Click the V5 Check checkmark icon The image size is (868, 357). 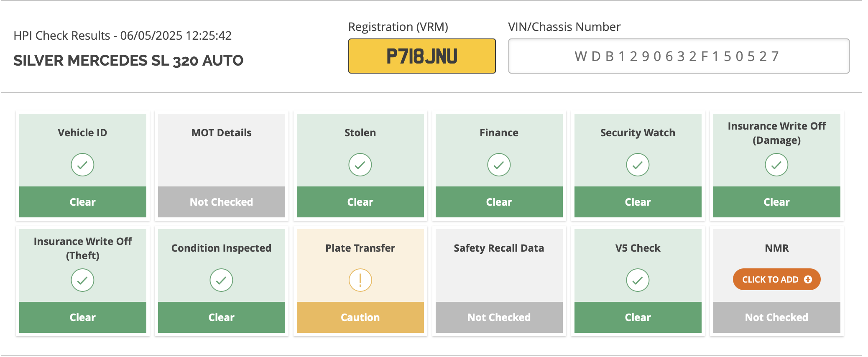(x=638, y=280)
